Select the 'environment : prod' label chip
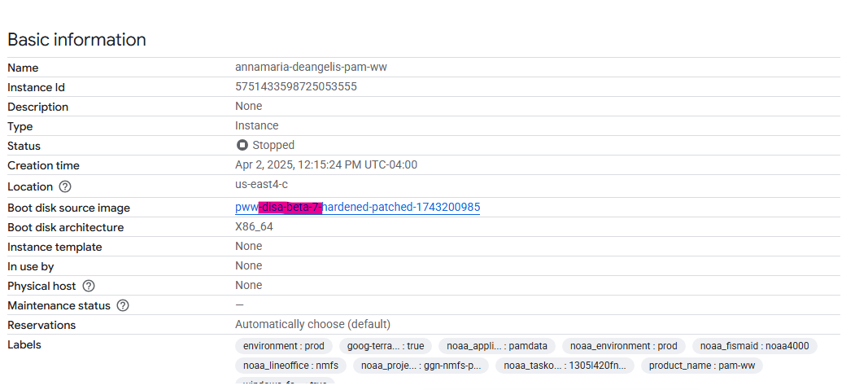 click(283, 346)
